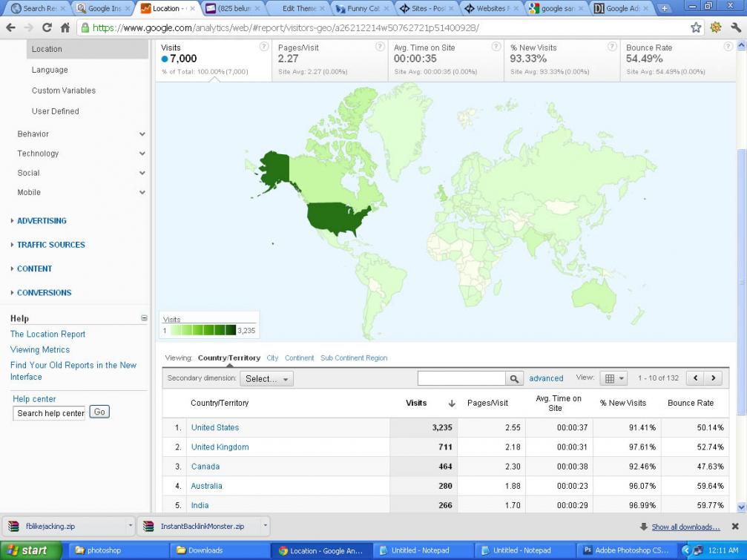Click the extension icon beside the wrench
This screenshot has width=747, height=560.
click(716, 27)
